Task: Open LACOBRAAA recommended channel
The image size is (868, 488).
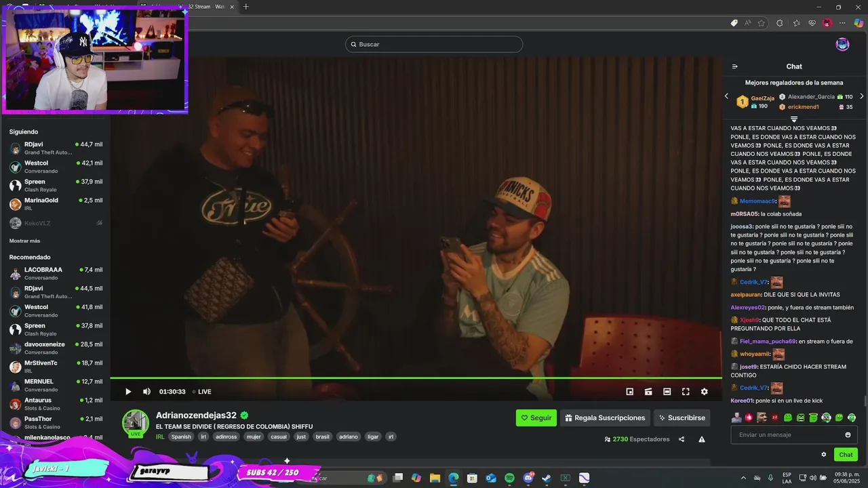Action: tap(56, 273)
